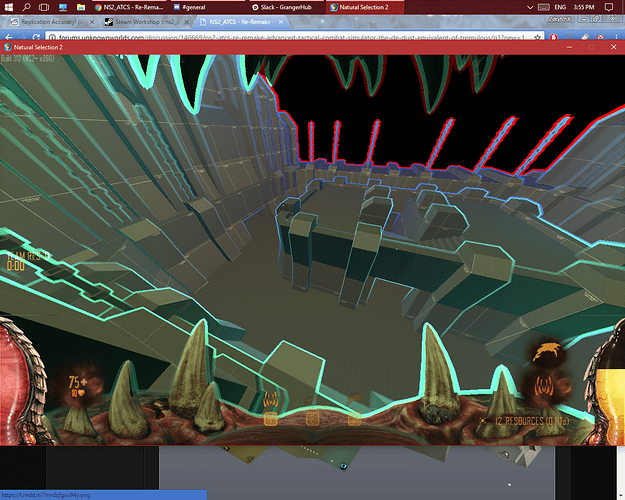Open Task View from the taskbar
Screen dimensions: 625x500
pos(43,6)
